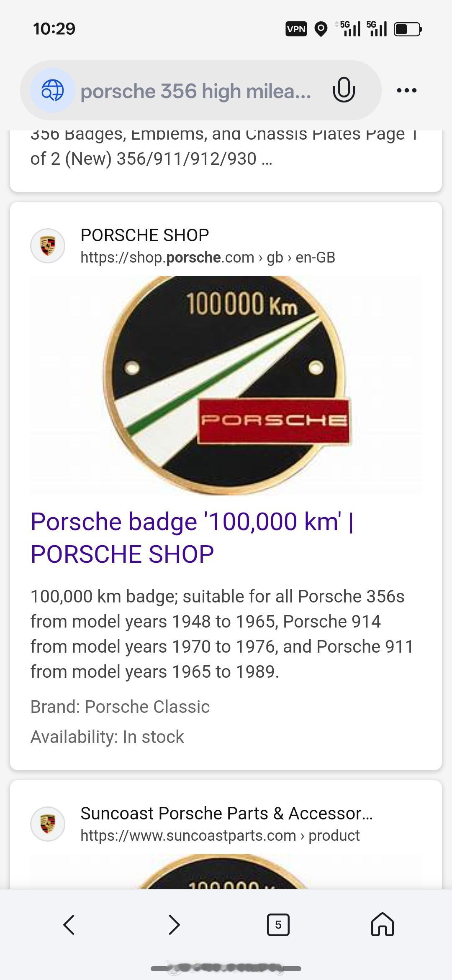Open the three-dot browser menu
Image resolution: width=452 pixels, height=980 pixels.
click(x=406, y=90)
